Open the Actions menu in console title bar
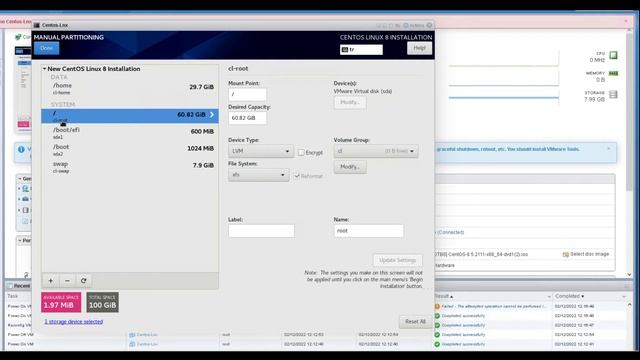This screenshot has width=640, height=360. pos(414,25)
